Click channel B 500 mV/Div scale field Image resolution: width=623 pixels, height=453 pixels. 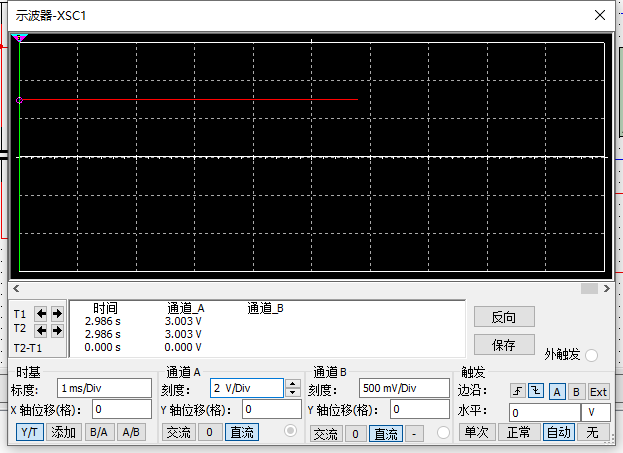(x=404, y=388)
